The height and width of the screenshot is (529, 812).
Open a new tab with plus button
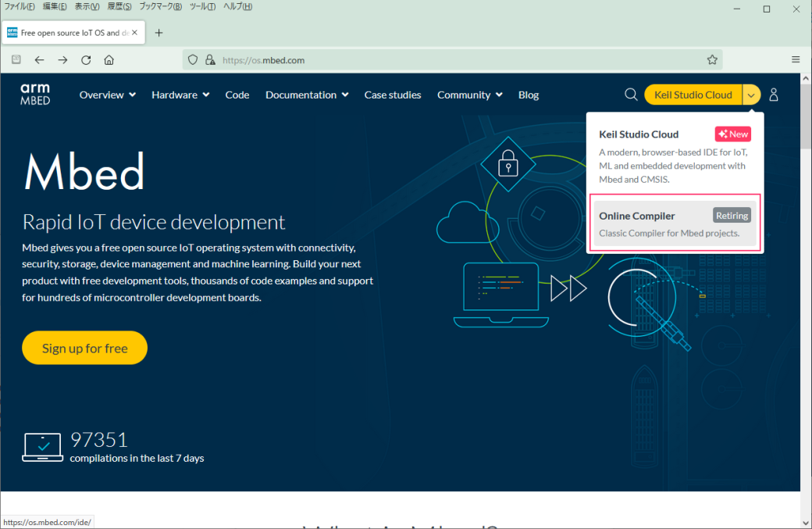tap(158, 33)
